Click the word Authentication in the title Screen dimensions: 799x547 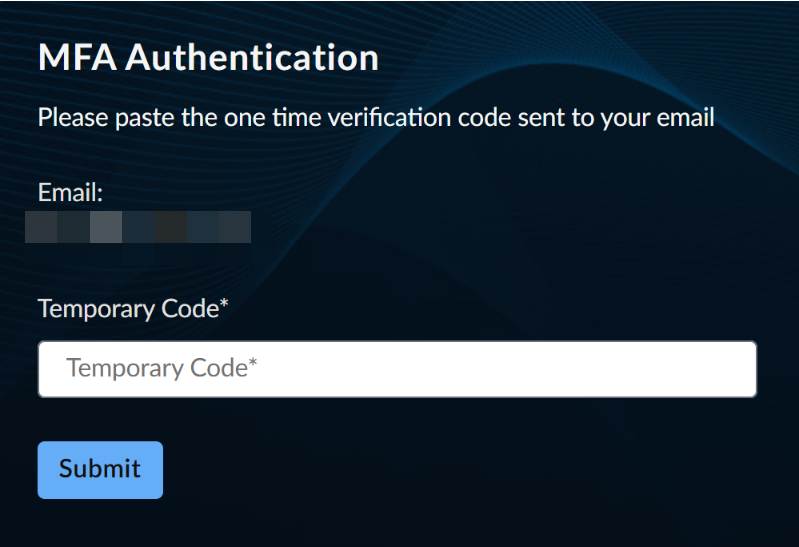pyautogui.click(x=252, y=57)
